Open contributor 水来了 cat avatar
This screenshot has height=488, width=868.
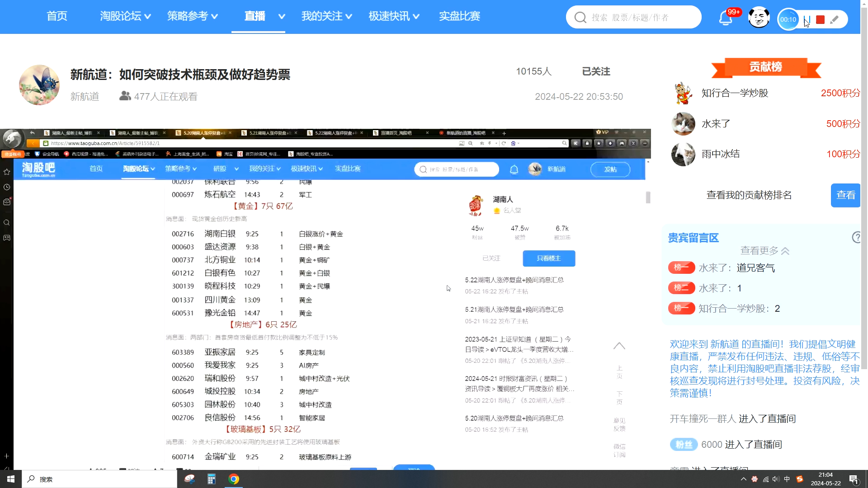point(683,124)
